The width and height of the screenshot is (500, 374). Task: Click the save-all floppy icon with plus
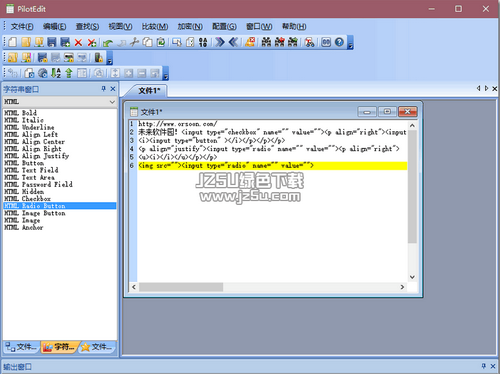coord(65,42)
